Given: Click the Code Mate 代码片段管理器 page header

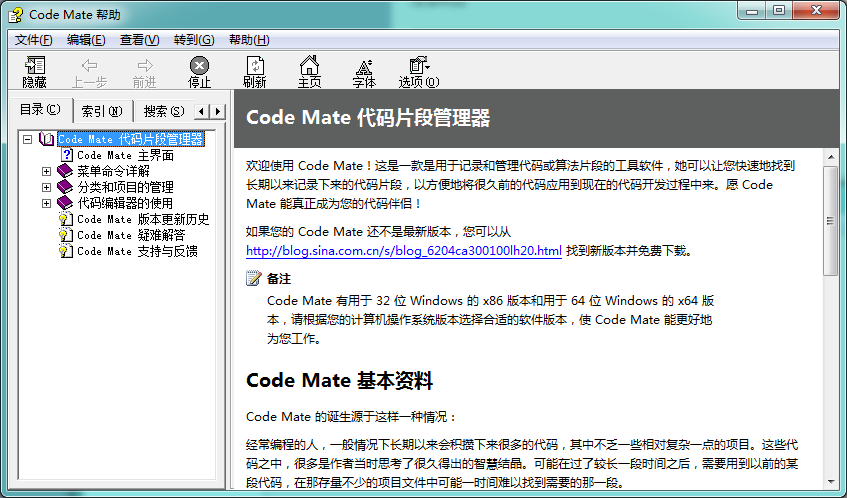Looking at the screenshot, I should click(368, 118).
